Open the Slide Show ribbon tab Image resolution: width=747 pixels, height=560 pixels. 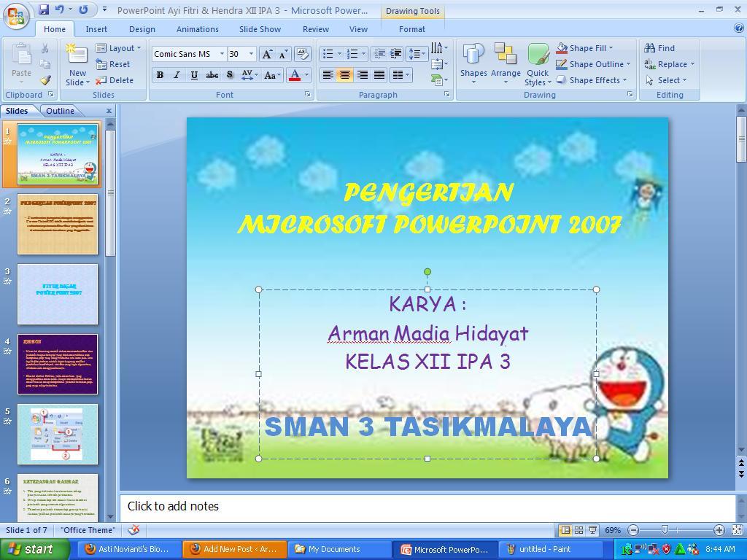260,29
